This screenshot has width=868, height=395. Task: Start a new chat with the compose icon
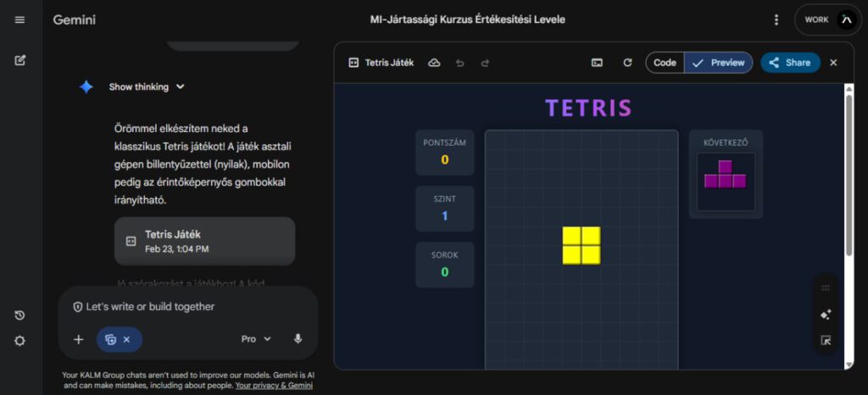(x=19, y=60)
